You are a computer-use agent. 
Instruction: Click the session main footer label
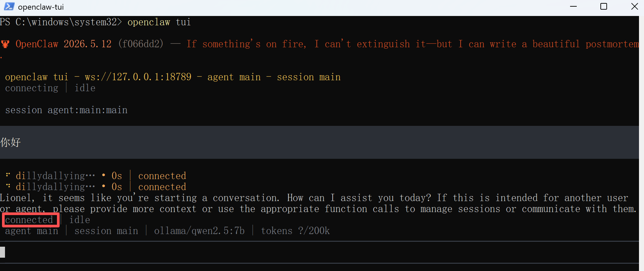click(x=106, y=231)
